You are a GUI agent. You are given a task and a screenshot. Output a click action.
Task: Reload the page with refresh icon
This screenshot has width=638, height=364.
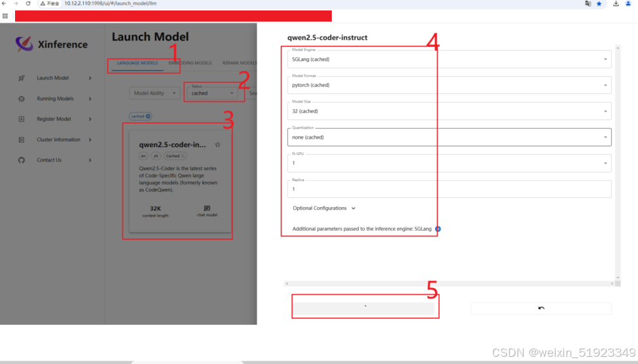(28, 3)
